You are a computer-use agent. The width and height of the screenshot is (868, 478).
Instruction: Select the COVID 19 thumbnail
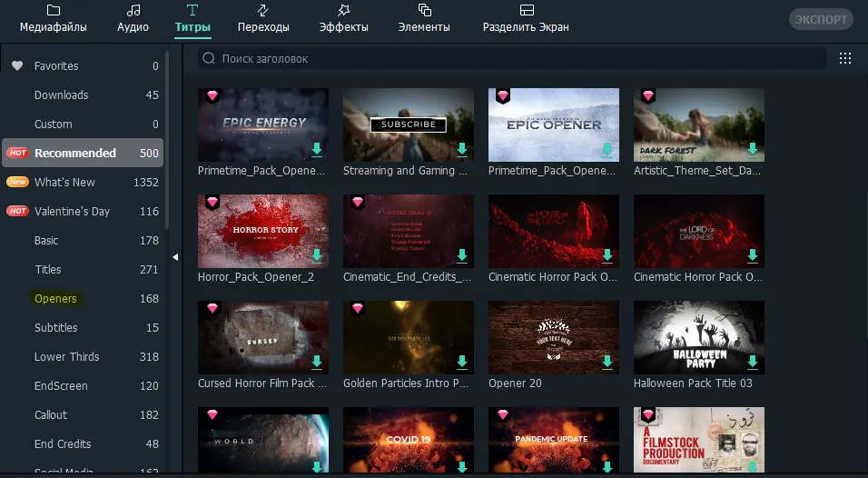coord(409,441)
